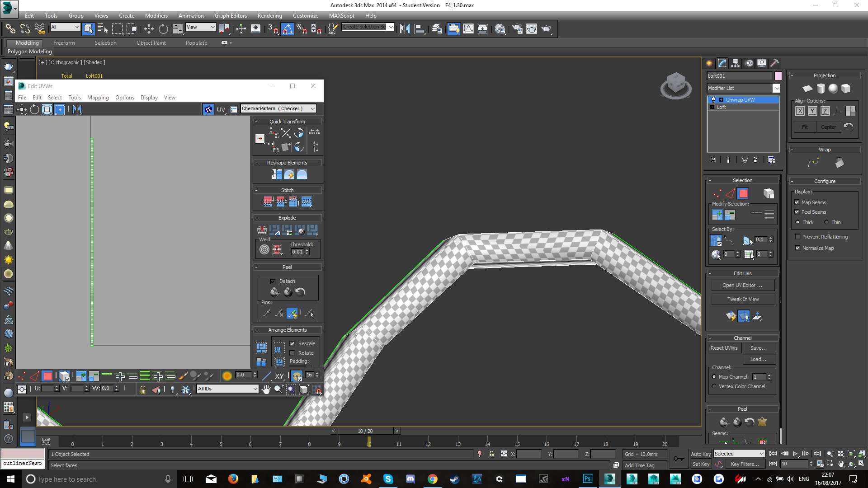Open CheckerPattern texture dropdown
The image size is (868, 488).
tap(278, 109)
